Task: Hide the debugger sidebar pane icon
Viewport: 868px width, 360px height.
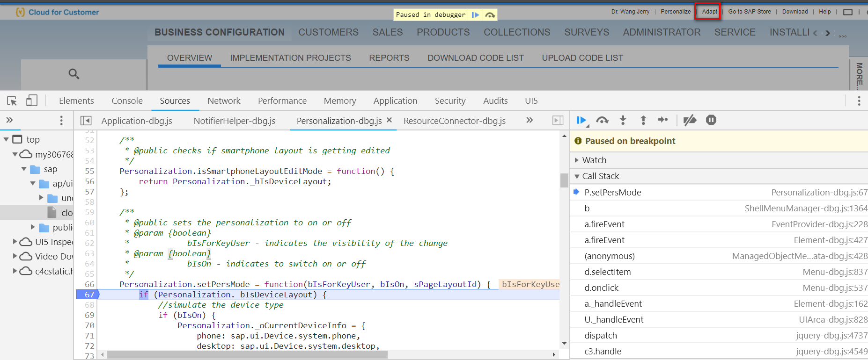Action: click(x=558, y=121)
